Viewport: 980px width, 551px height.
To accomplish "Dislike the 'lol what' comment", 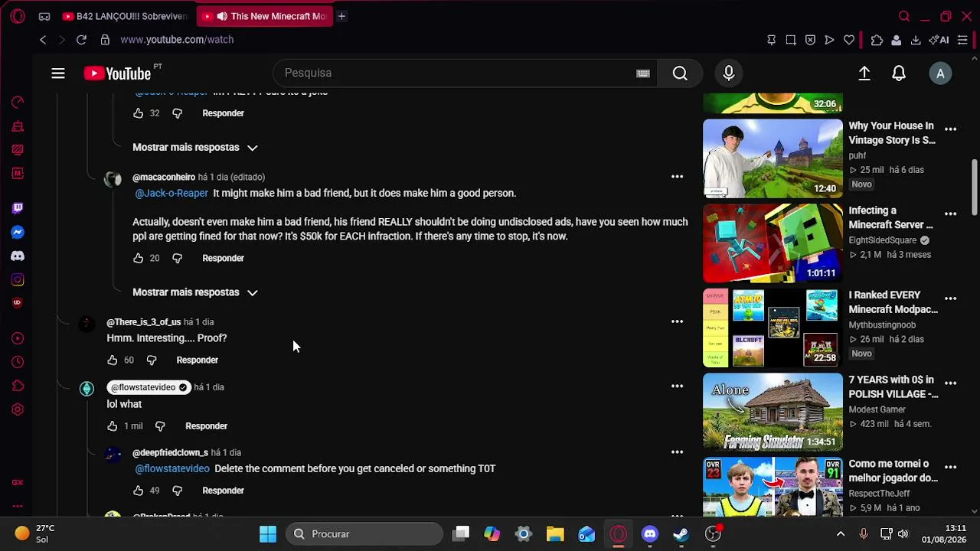I will tap(160, 426).
